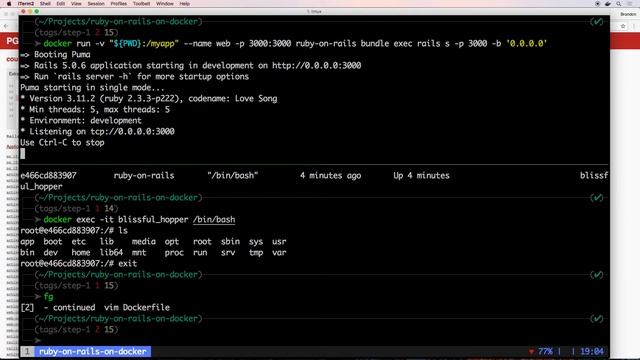This screenshot has width=640, height=360.
Task: Open Notification Center list icon in menu bar
Action: (x=630, y=4)
